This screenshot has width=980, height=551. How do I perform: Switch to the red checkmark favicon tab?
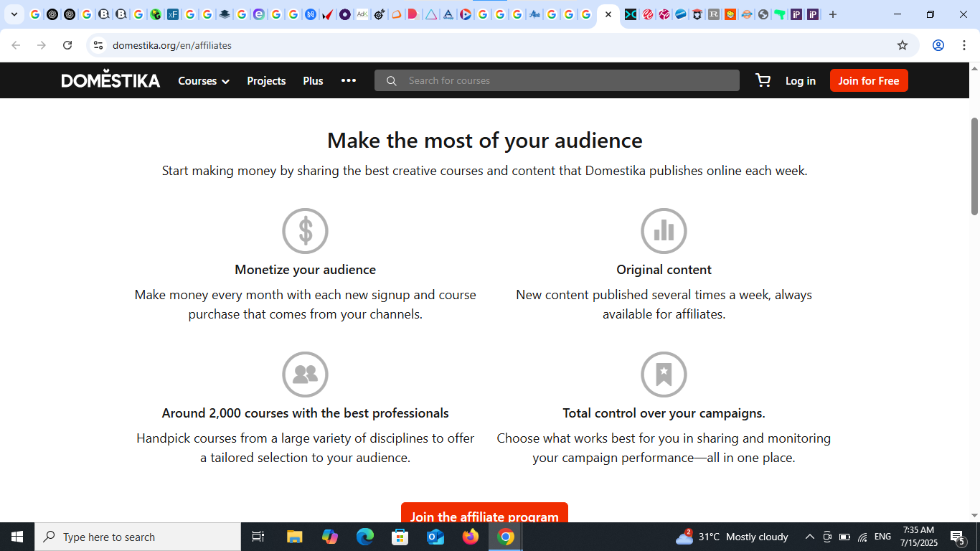(x=328, y=14)
